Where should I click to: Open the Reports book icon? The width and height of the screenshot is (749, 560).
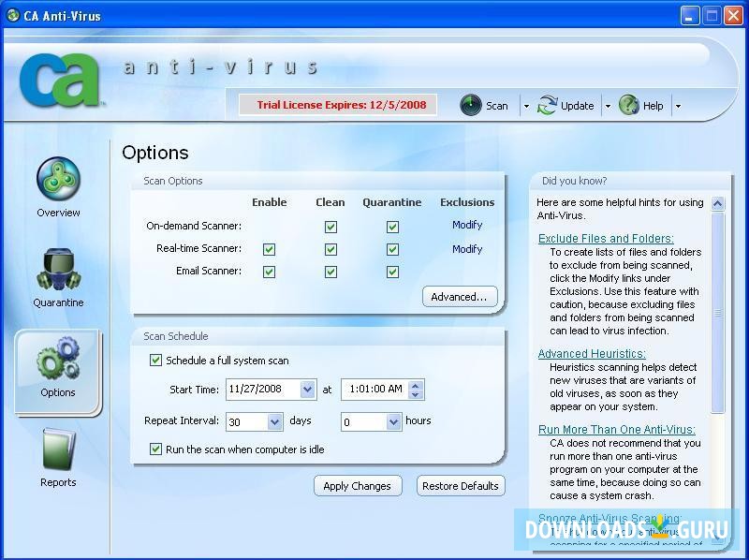pos(58,449)
